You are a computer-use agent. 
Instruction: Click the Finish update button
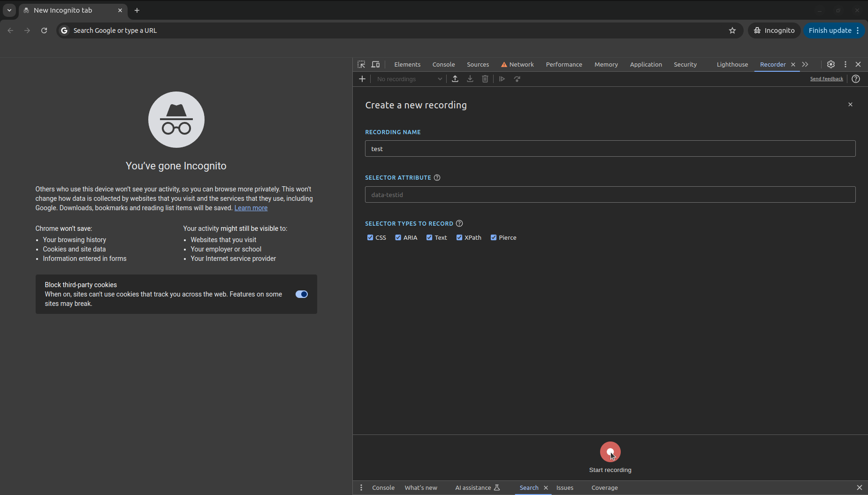pyautogui.click(x=830, y=30)
